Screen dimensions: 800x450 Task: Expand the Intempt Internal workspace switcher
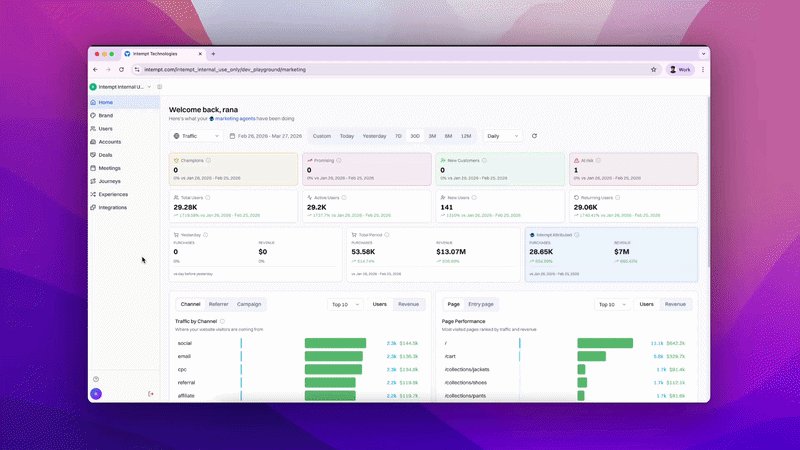click(121, 87)
